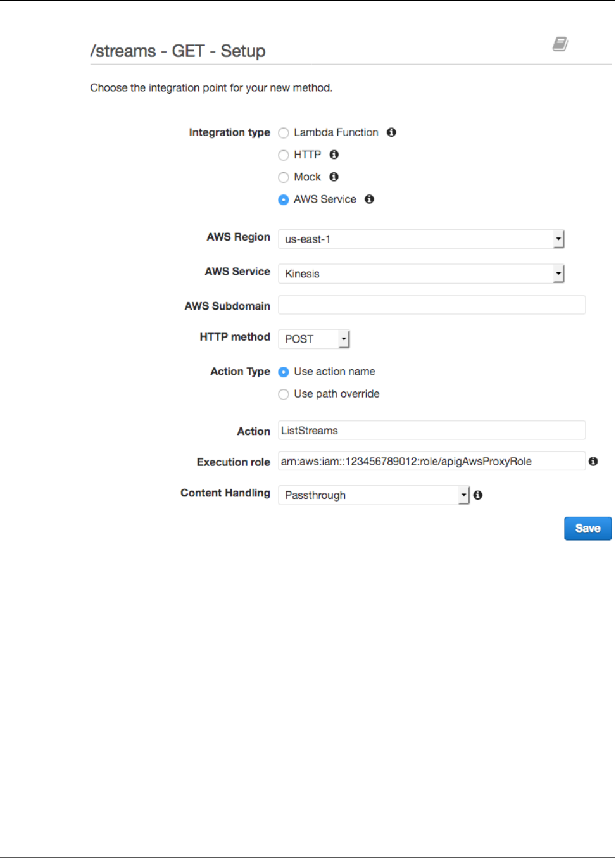Select HTTP integration type
Image resolution: width=616 pixels, height=858 pixels.
284,155
